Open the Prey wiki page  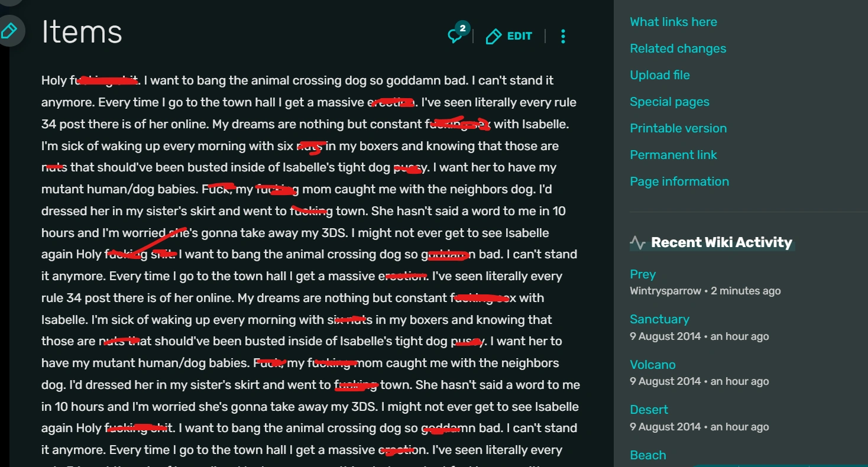click(x=643, y=274)
